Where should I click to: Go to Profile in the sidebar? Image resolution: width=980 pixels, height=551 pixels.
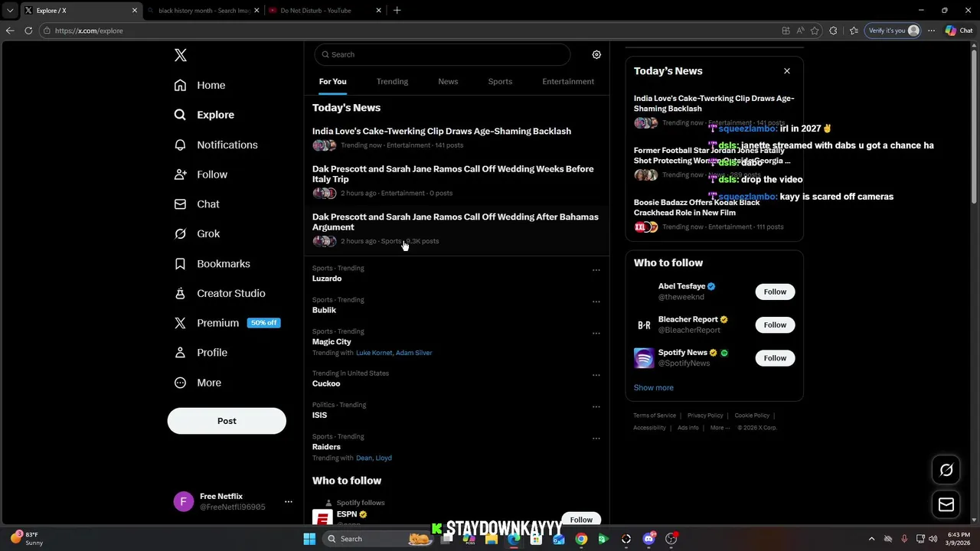(201, 353)
